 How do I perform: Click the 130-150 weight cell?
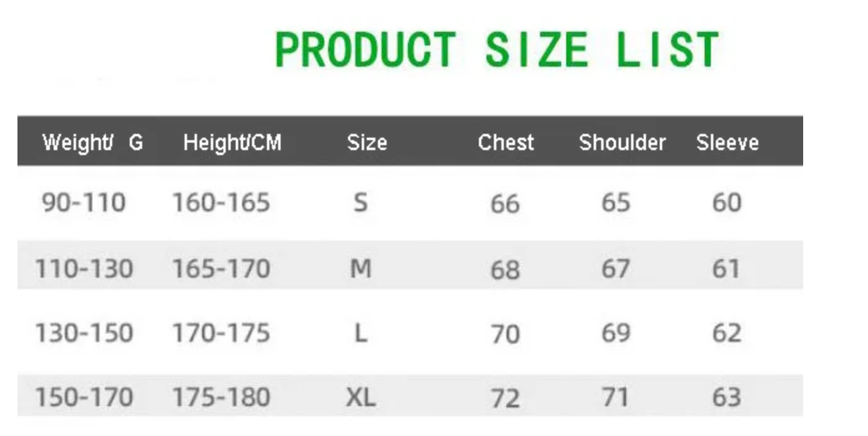pyautogui.click(x=84, y=334)
